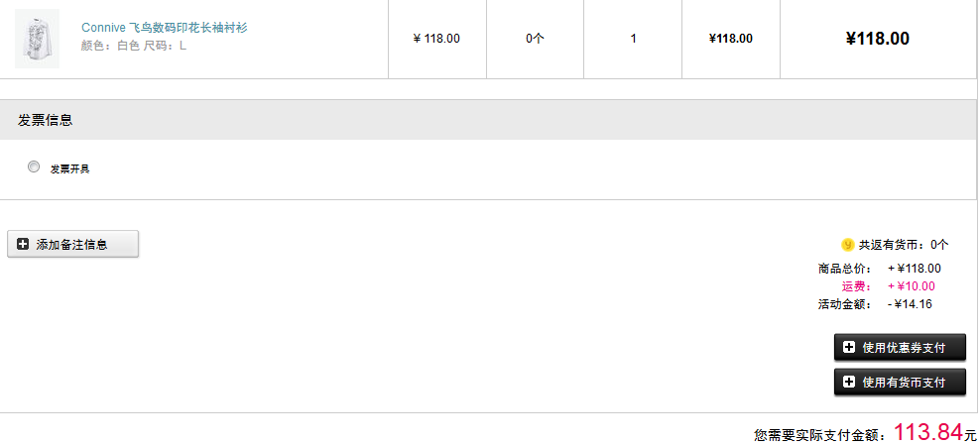Click the quantity value 1 in the row
Image resolution: width=980 pixels, height=445 pixels.
point(633,39)
